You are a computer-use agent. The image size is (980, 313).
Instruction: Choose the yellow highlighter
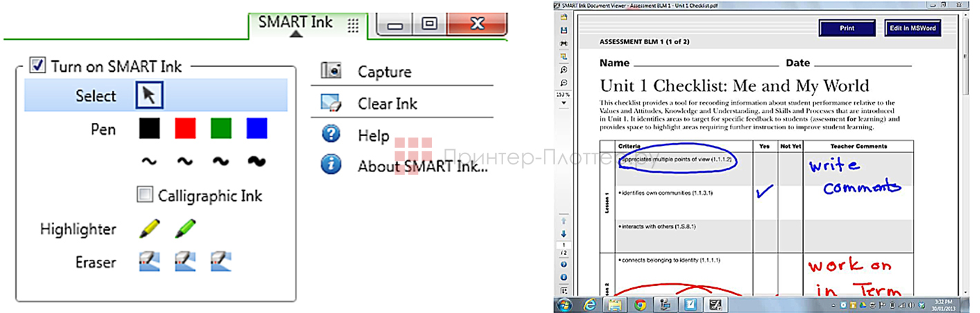(150, 228)
